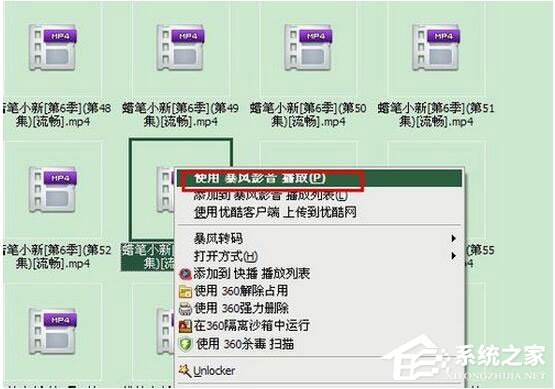The height and width of the screenshot is (389, 555).
Task: Choose 使用 360解除占用 menu entry
Action: pos(319,291)
